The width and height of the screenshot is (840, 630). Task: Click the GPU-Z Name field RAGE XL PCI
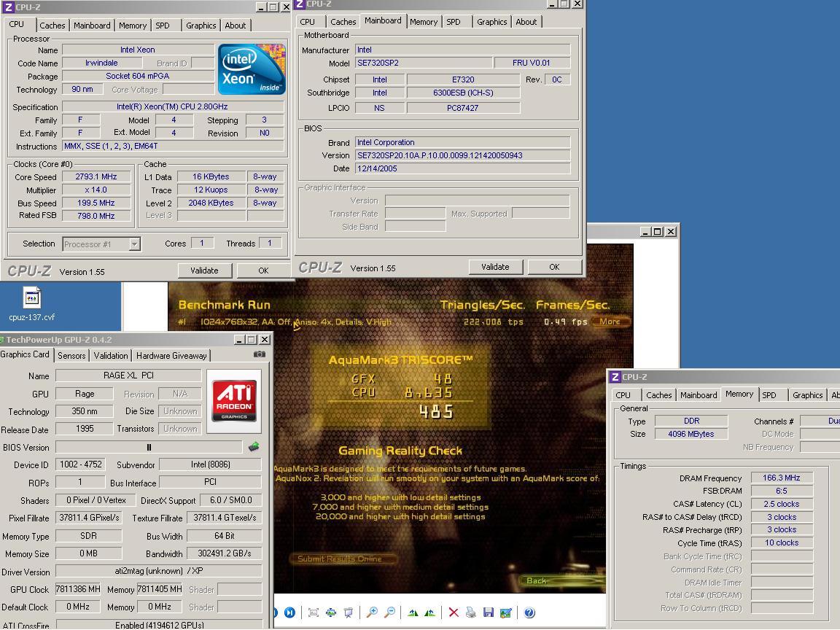point(128,376)
